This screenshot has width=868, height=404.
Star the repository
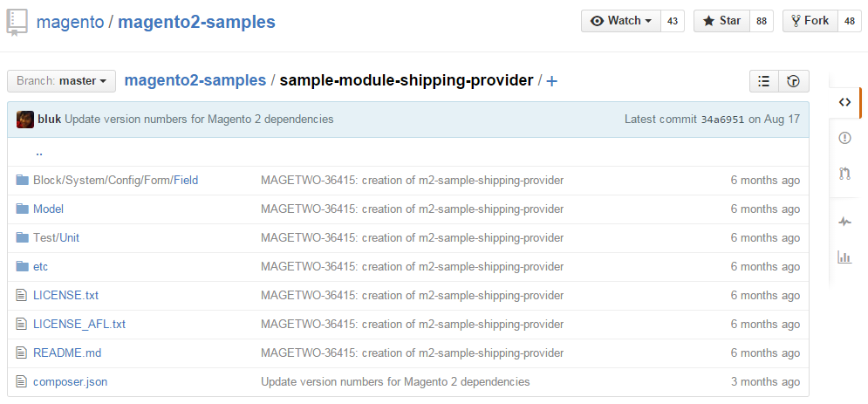point(721,21)
